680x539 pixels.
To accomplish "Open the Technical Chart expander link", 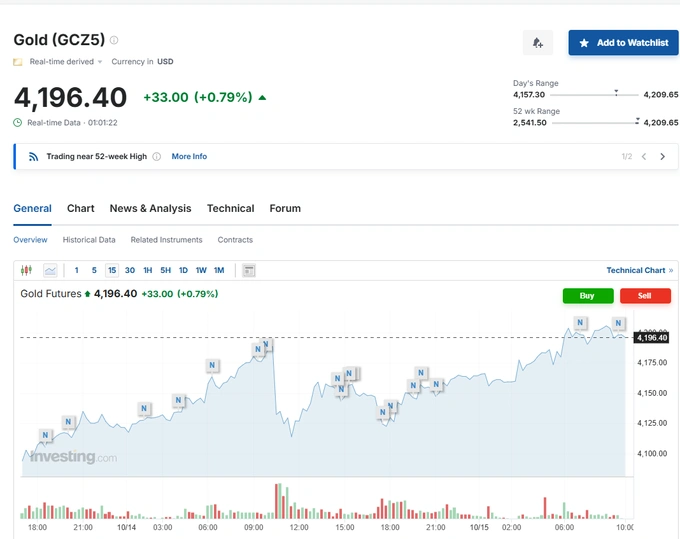I will [639, 270].
